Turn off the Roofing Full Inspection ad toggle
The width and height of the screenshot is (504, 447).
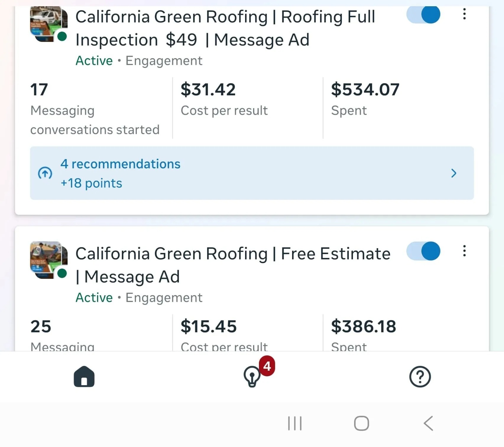[x=423, y=14]
